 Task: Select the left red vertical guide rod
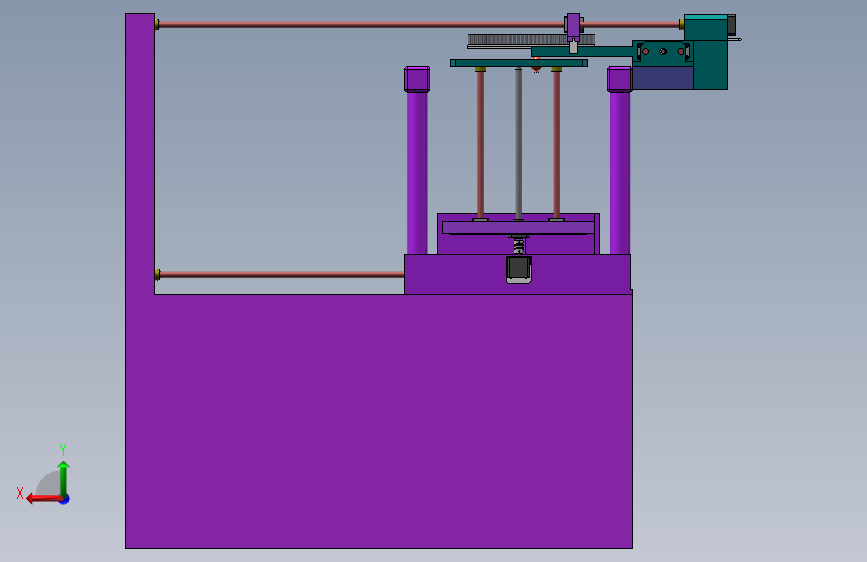(480, 144)
